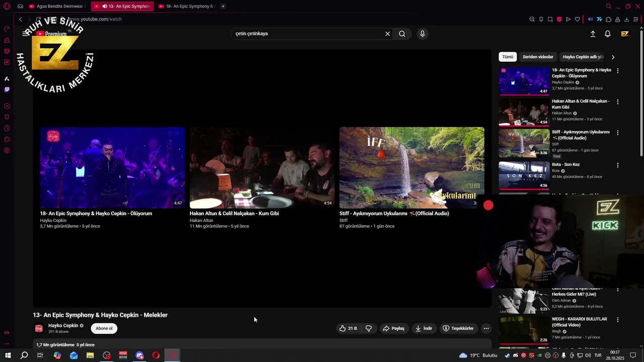
Task: Open more actions (three dots) below video
Action: (x=486, y=328)
